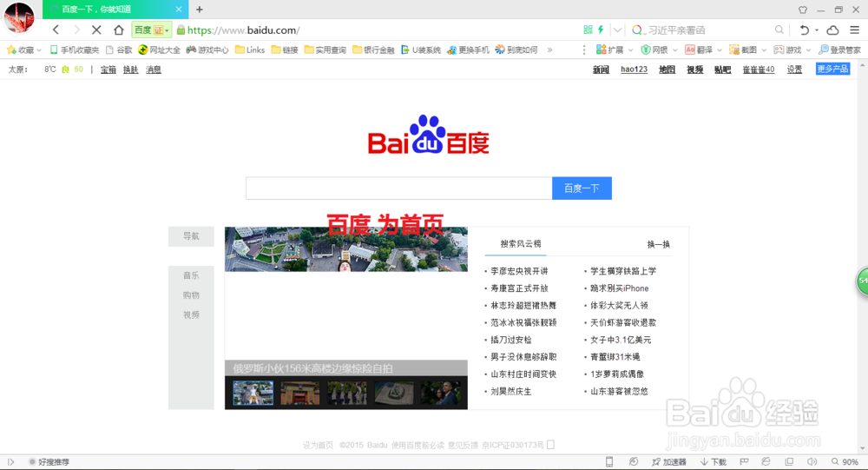The image size is (868, 470).
Task: Open the 跪求别买iPhone hot search
Action: (x=620, y=288)
